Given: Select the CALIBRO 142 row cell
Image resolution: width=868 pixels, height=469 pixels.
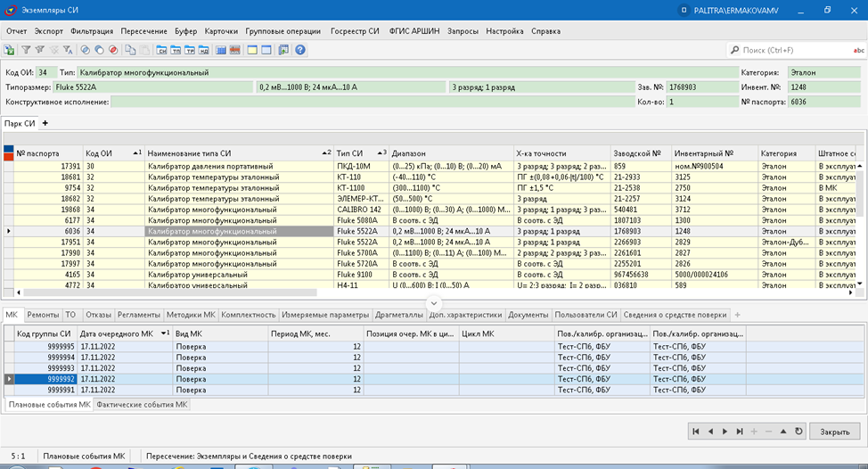Looking at the screenshot, I should coord(362,210).
